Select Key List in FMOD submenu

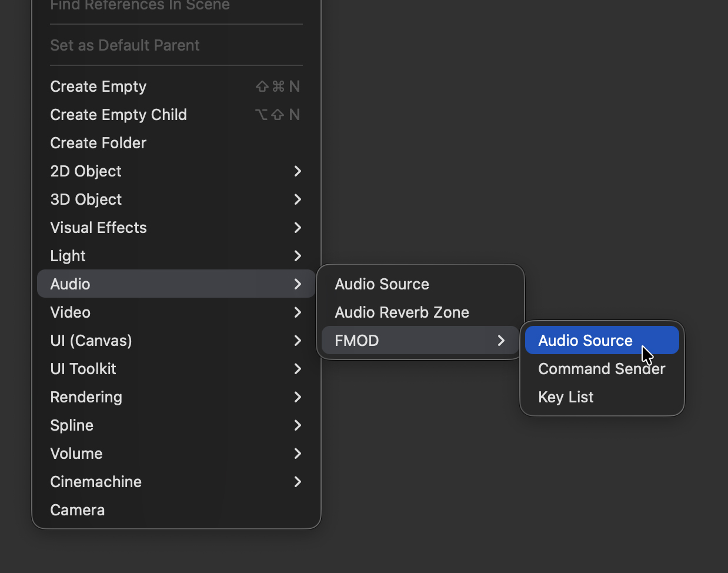click(602, 397)
